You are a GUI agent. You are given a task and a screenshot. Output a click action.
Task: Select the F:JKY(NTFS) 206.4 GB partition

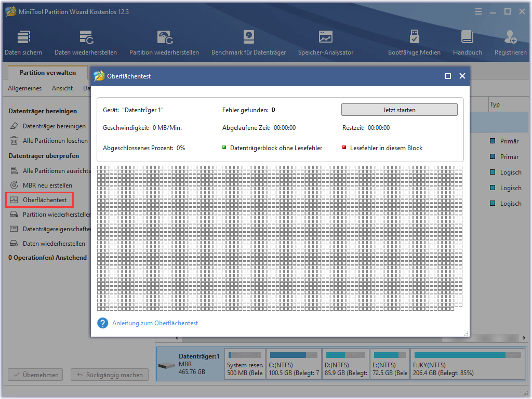click(468, 365)
